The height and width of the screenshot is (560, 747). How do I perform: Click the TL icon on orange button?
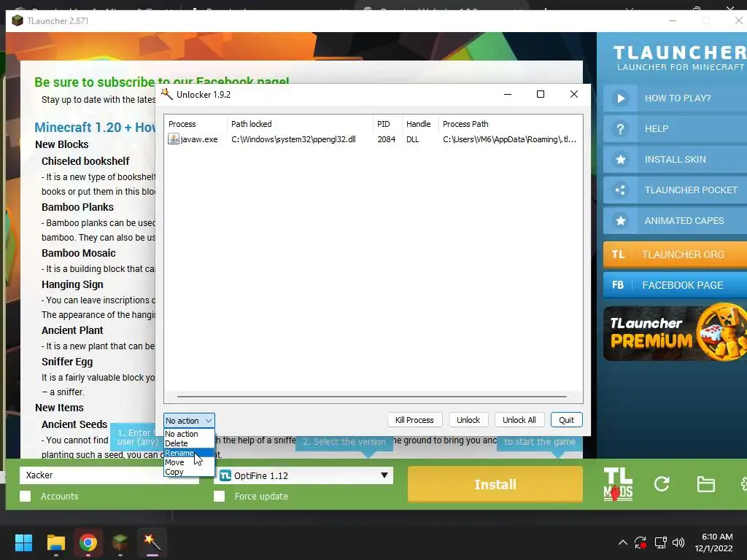point(618,254)
